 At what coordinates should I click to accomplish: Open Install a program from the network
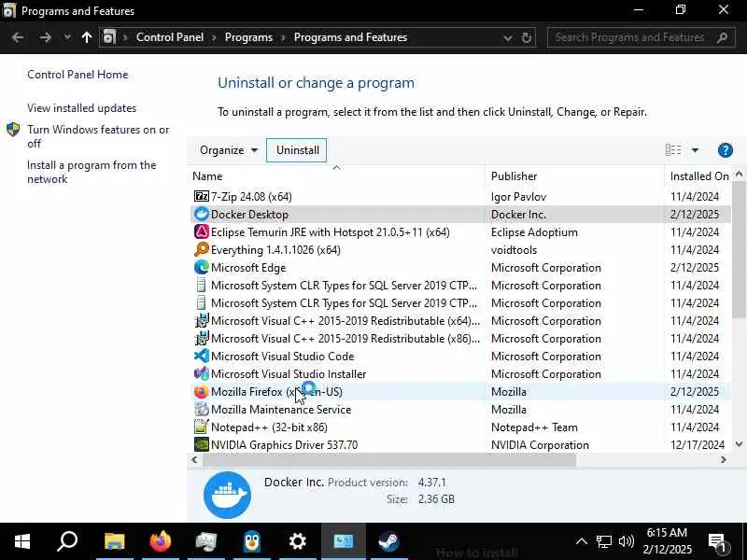[x=92, y=172]
